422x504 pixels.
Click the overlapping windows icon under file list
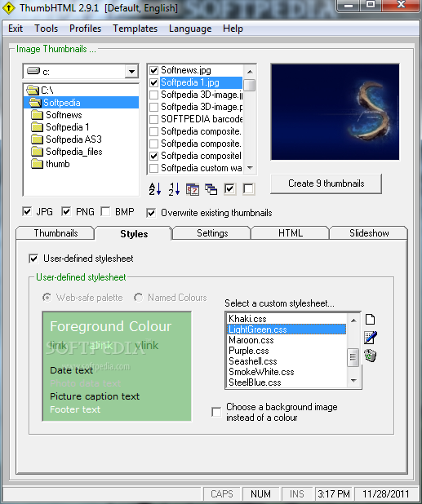tap(211, 189)
